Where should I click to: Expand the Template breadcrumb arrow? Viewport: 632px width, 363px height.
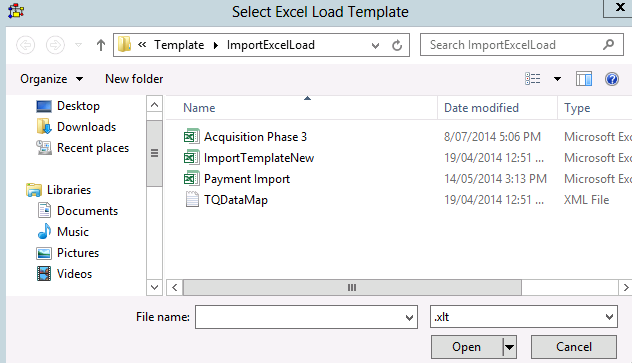coord(216,45)
